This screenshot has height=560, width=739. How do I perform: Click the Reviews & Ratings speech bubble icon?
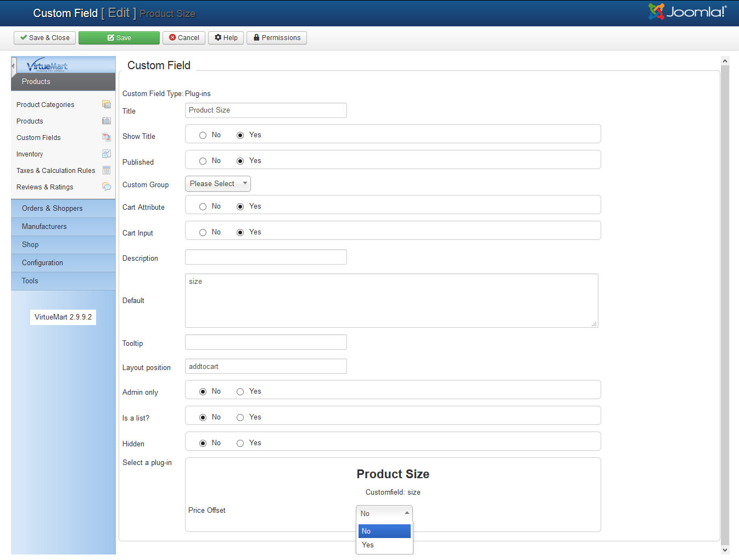[x=107, y=187]
